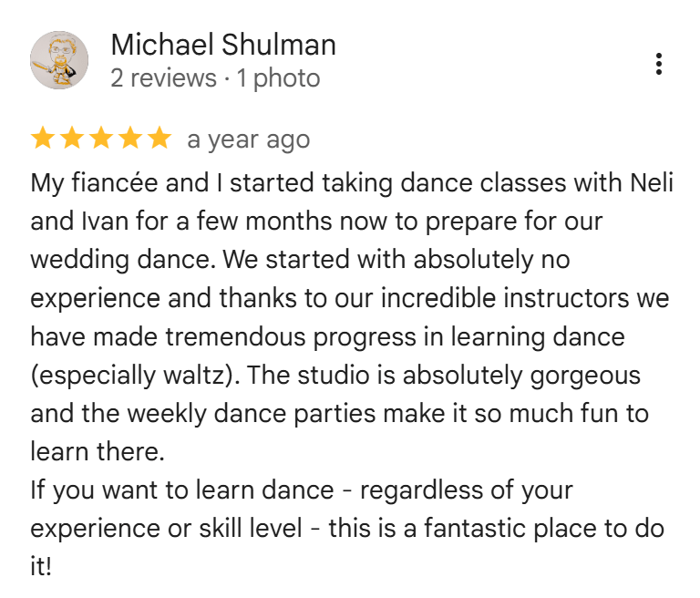Open the three-dot more options menu
Image resolution: width=700 pixels, height=598 pixels.
(x=658, y=63)
